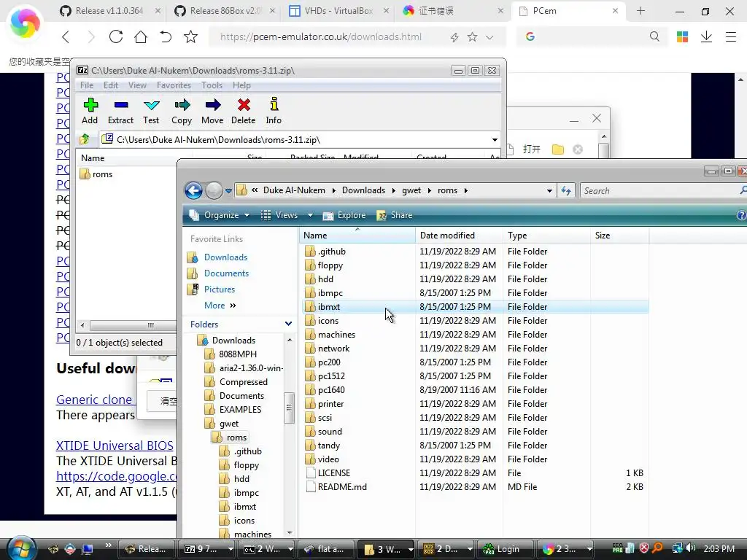Open the 7-Zip Tools menu
Screen dimensions: 747x560
(x=212, y=85)
